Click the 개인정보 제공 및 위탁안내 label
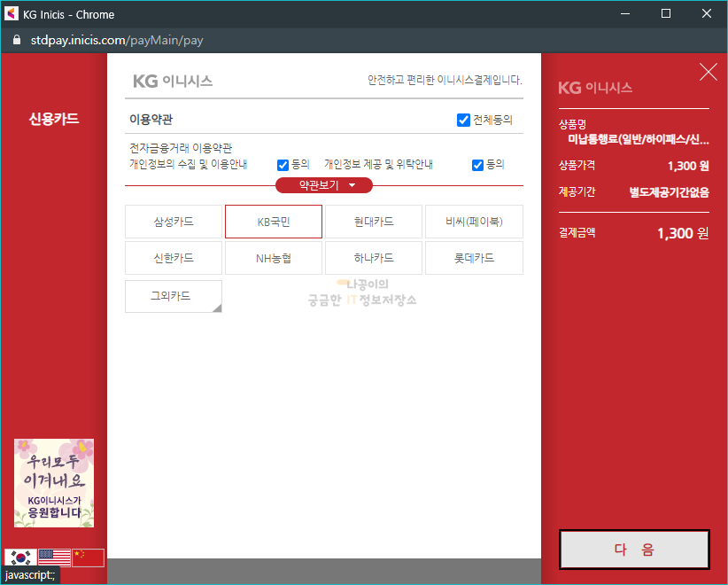Screen dimensions: 728x585 click(x=378, y=164)
